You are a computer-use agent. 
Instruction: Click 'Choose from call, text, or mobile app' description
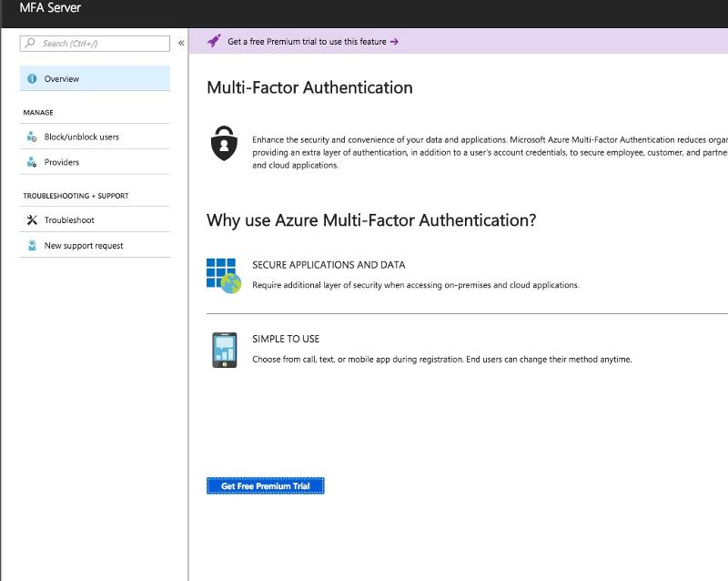(442, 360)
